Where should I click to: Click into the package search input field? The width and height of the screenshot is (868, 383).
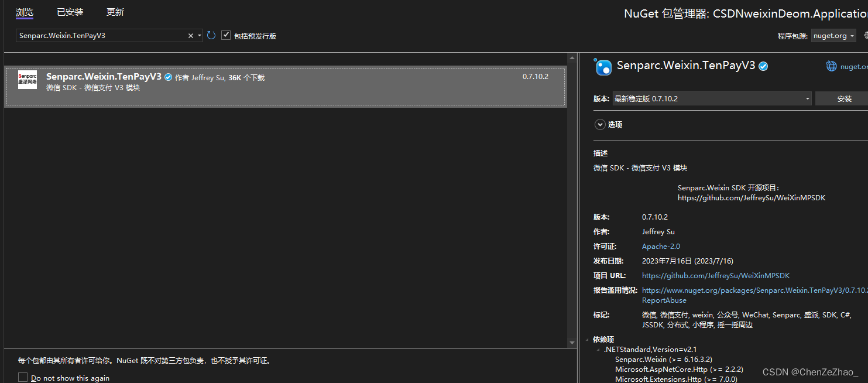(102, 36)
